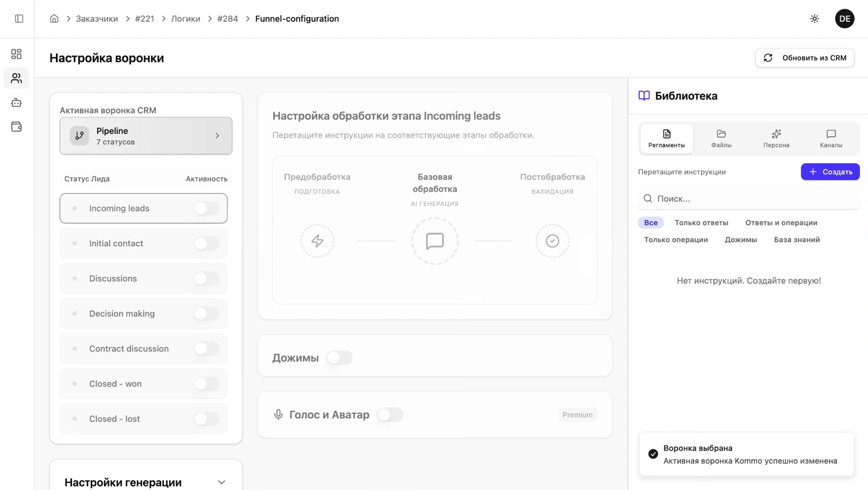
Task: Open the bot icon in sidebar
Action: 17,103
